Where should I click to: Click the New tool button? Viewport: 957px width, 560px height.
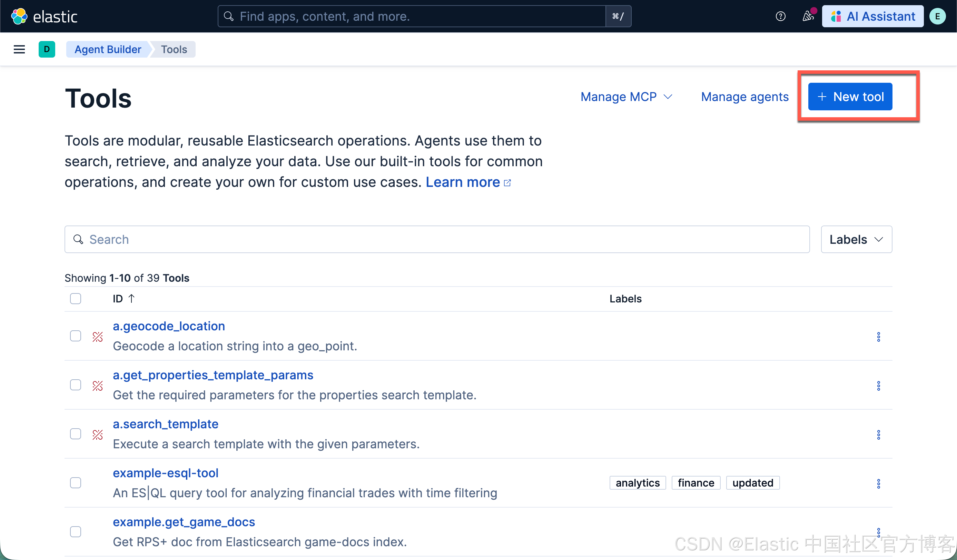coord(850,97)
